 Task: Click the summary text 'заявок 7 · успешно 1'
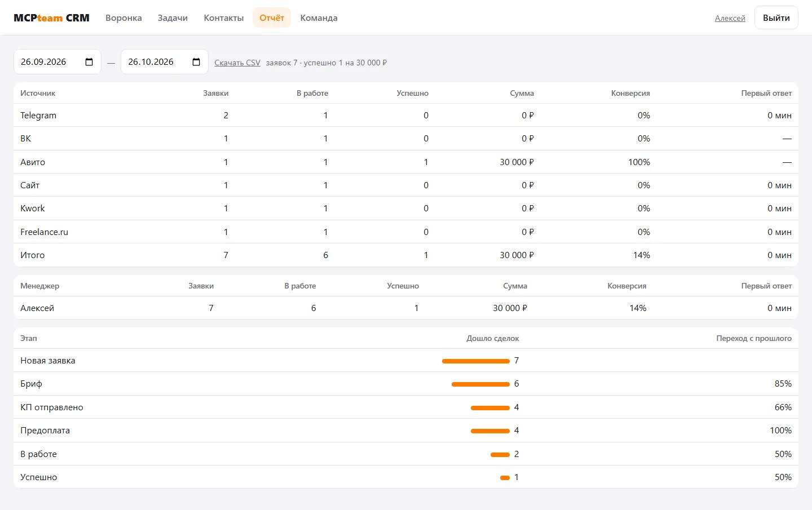[x=304, y=63]
